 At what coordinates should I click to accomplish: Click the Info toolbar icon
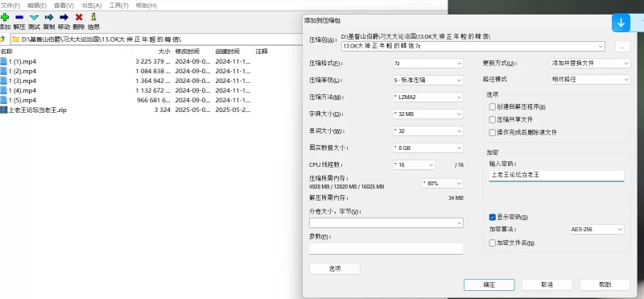[93, 17]
